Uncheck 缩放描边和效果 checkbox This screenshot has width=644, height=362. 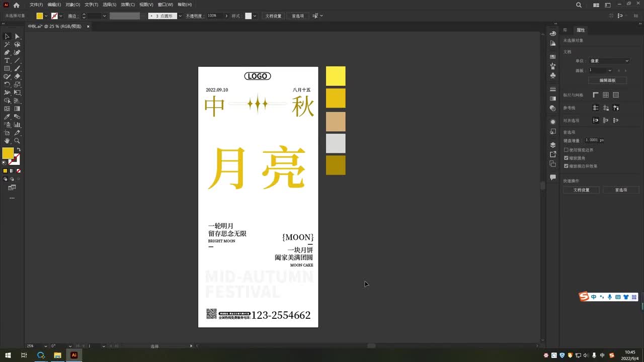click(566, 166)
